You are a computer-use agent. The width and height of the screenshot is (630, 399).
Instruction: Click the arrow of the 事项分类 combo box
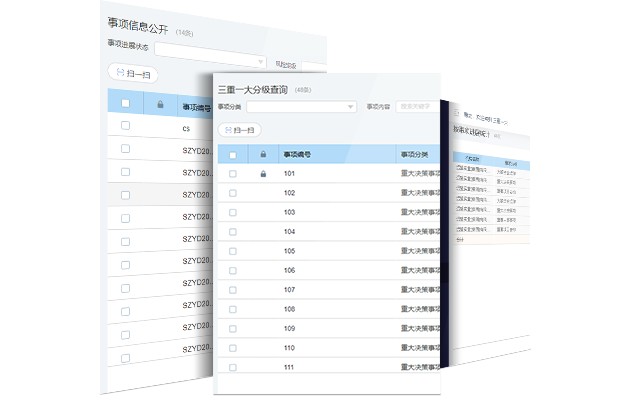(350, 106)
